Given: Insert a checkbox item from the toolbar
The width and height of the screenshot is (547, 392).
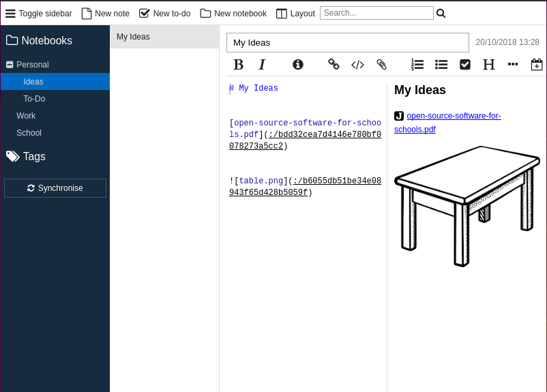Looking at the screenshot, I should pos(465,65).
